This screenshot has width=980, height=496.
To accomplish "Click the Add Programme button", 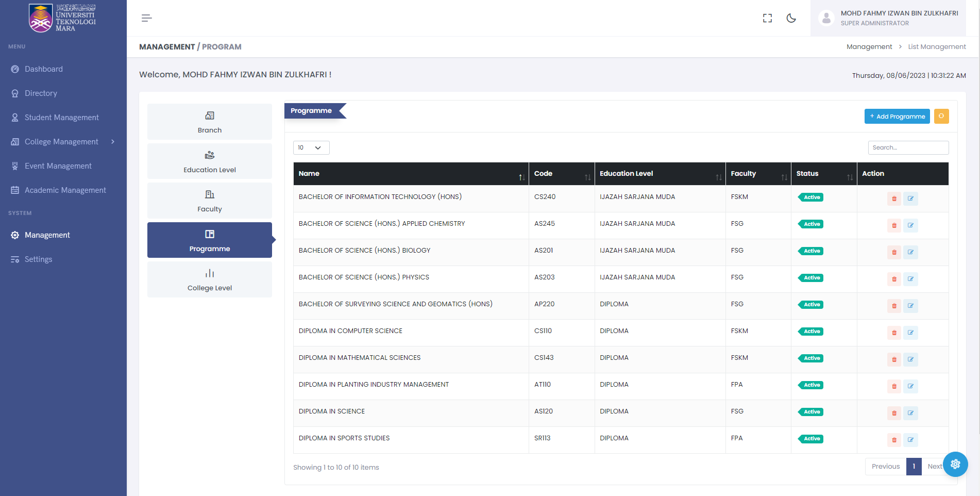I will click(897, 117).
